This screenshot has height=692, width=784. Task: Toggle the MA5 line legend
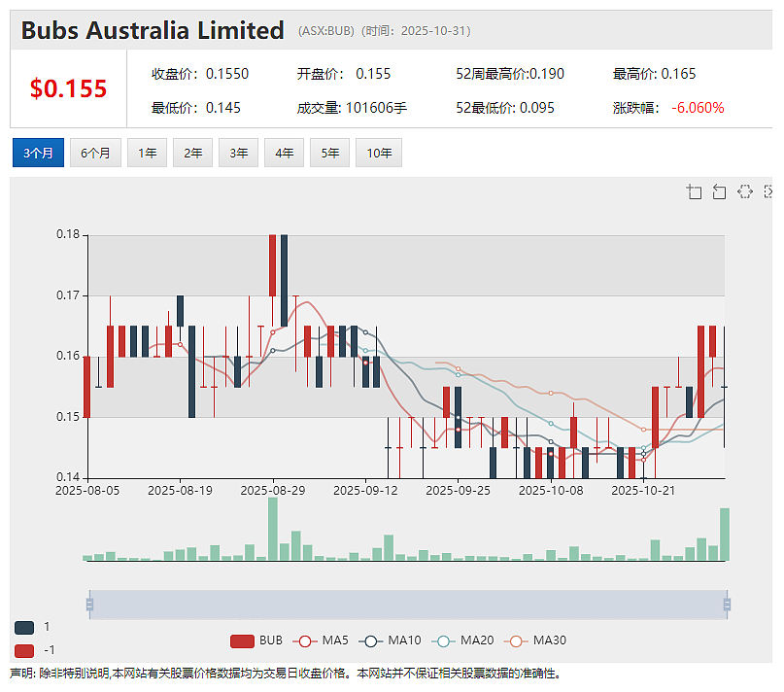tap(321, 640)
